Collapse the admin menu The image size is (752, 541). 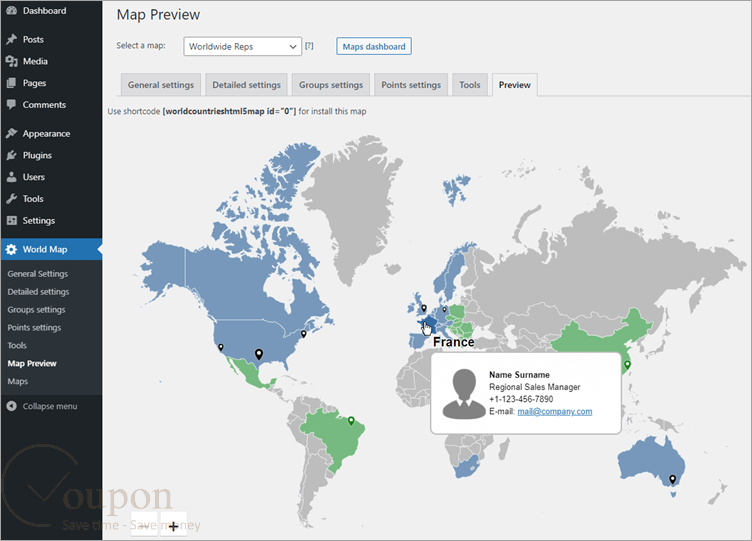point(42,406)
